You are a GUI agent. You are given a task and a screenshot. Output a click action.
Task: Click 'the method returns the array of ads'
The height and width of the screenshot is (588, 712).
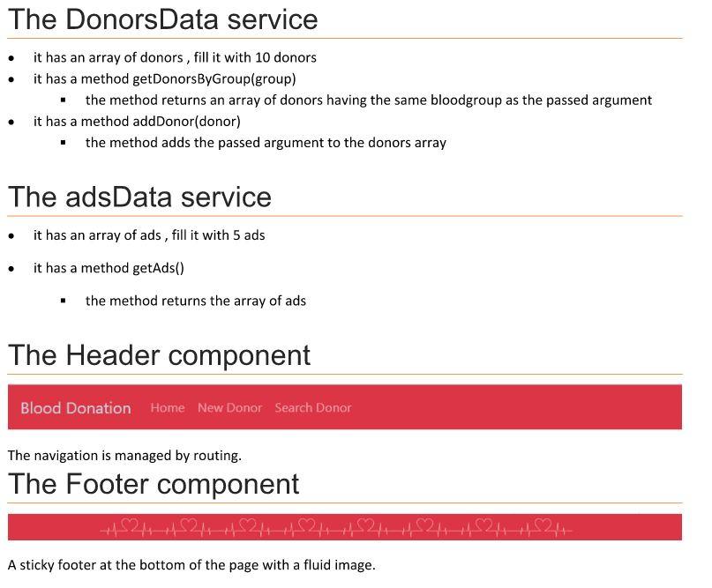point(196,301)
